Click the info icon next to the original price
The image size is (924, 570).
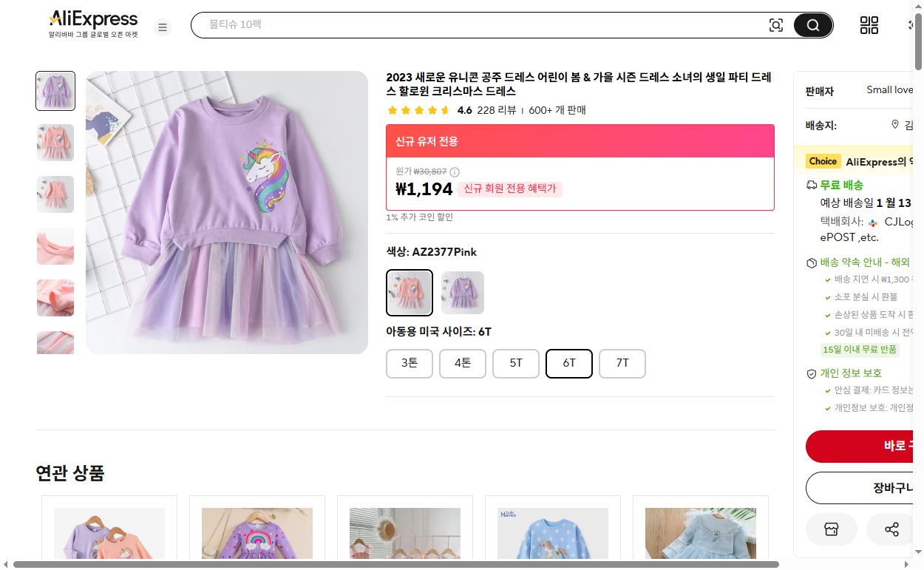(x=453, y=172)
